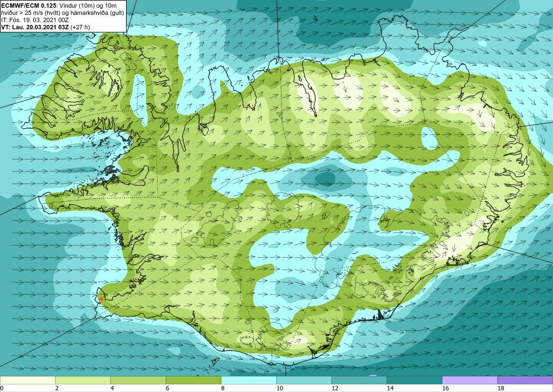This screenshot has width=553, height=392.
Task: Click the 'ECMWF/ECM 0.125' model title text
Action: point(29,6)
